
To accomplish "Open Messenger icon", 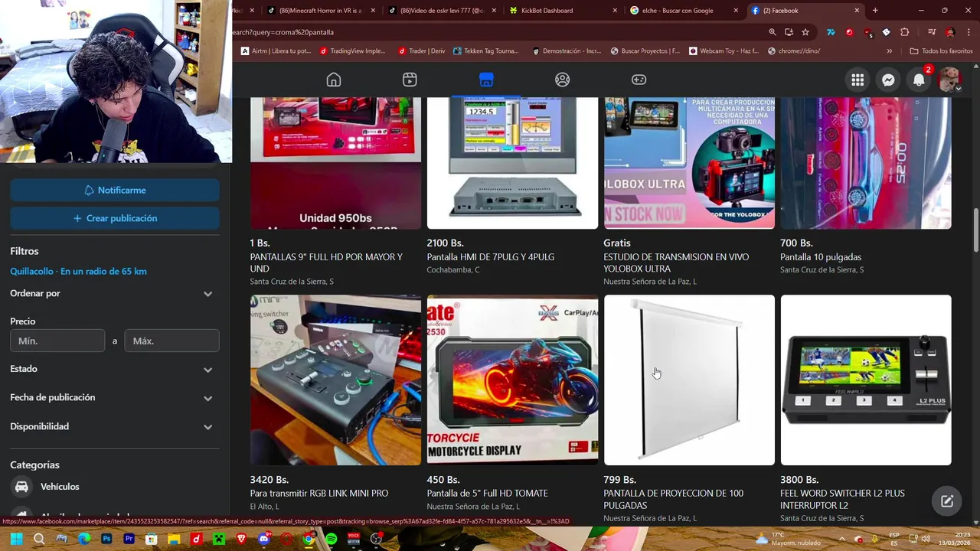I will click(x=888, y=80).
